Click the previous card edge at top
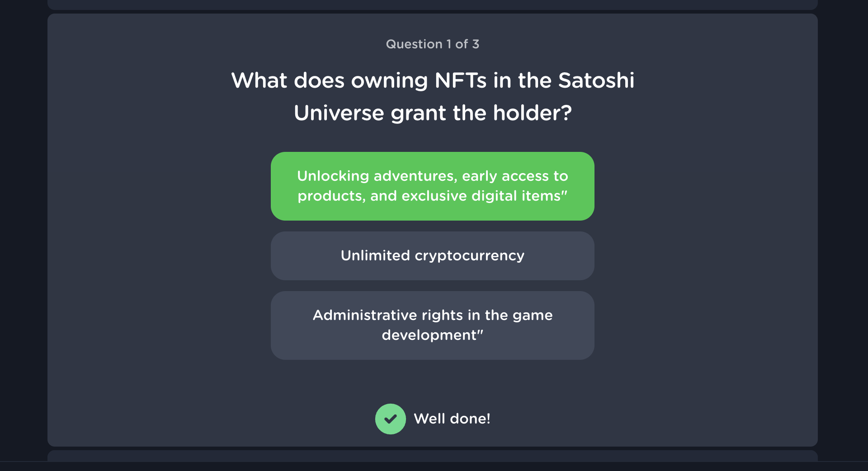Image resolution: width=868 pixels, height=471 pixels. pyautogui.click(x=432, y=5)
